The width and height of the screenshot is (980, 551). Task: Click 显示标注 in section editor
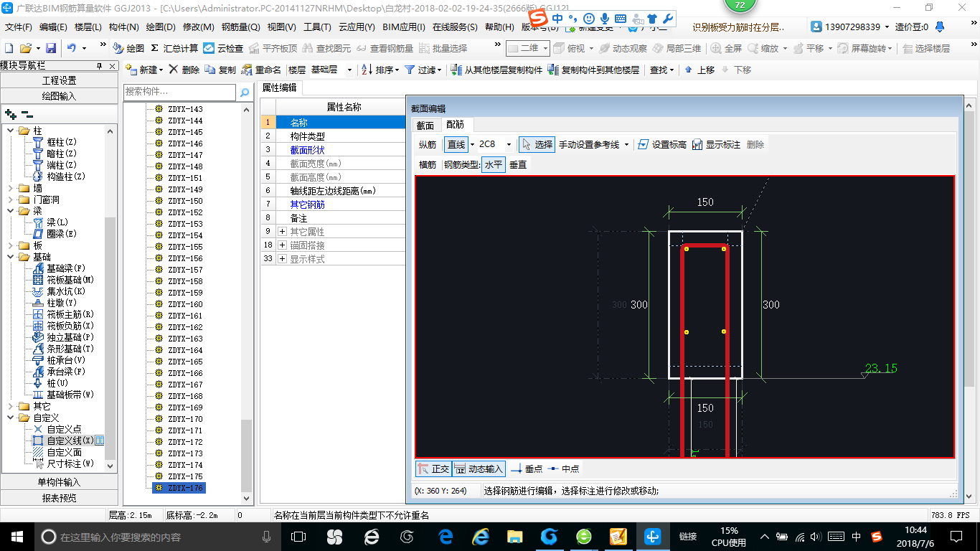716,144
